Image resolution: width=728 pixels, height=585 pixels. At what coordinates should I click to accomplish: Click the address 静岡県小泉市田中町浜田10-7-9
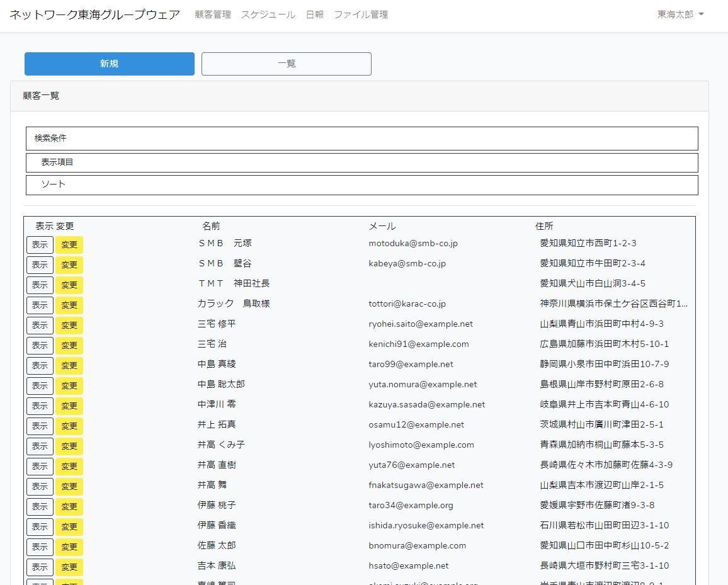point(605,364)
